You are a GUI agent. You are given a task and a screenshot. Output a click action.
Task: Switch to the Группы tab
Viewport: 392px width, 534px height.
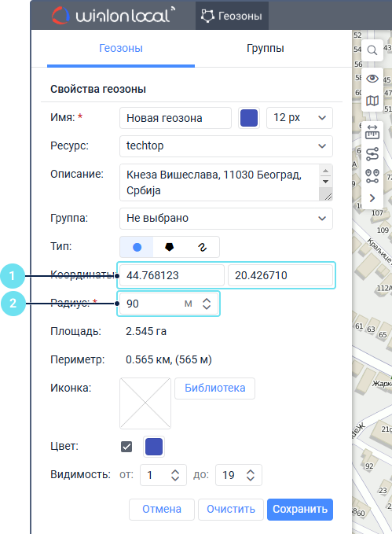point(265,48)
